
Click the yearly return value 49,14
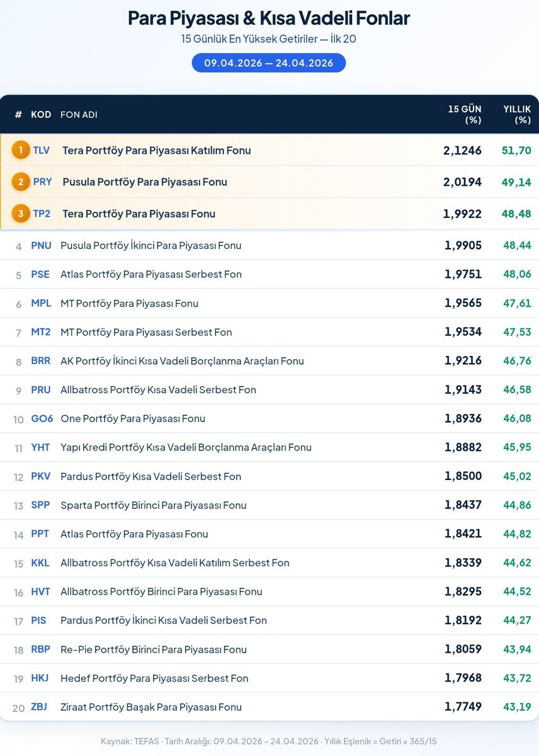[x=516, y=182]
